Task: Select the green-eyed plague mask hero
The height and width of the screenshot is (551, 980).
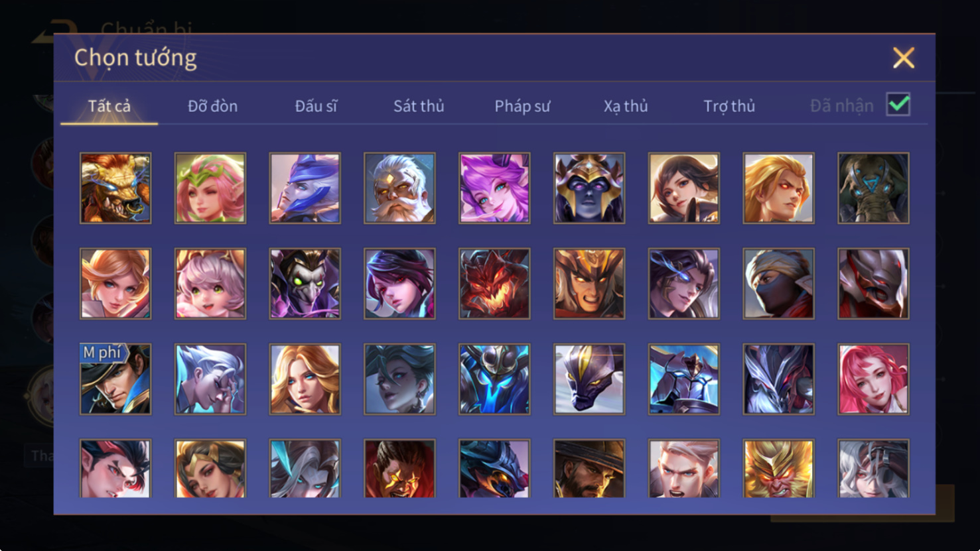Action: [305, 284]
